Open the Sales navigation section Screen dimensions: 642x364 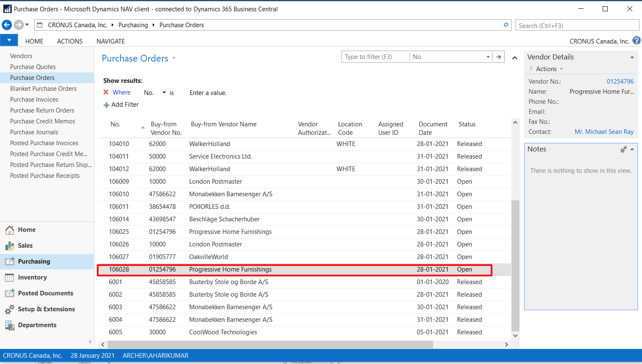tap(47, 246)
